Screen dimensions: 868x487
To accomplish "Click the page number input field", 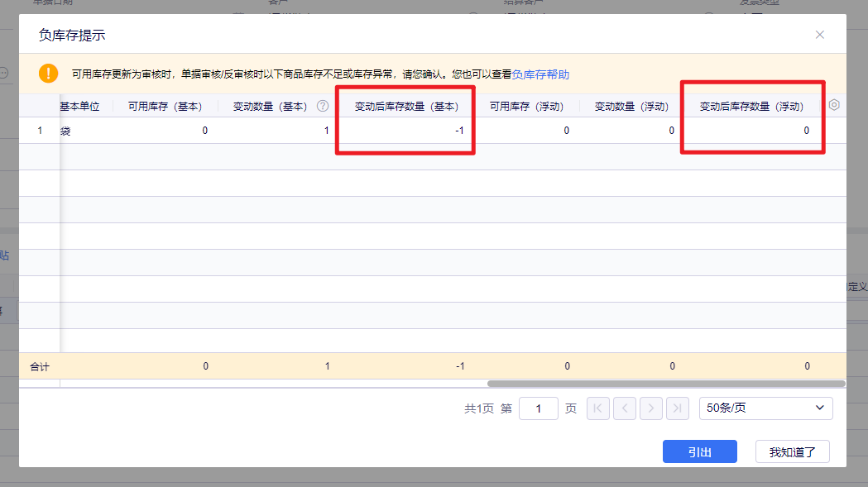I will pos(538,408).
